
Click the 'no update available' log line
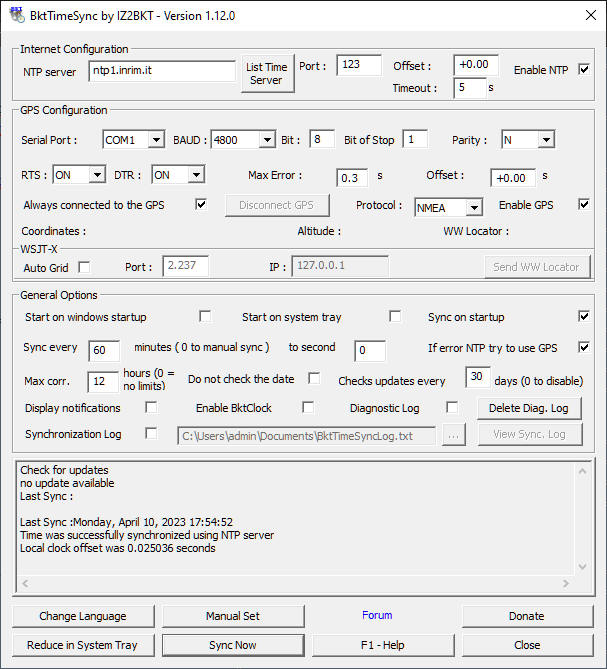pyautogui.click(x=67, y=483)
